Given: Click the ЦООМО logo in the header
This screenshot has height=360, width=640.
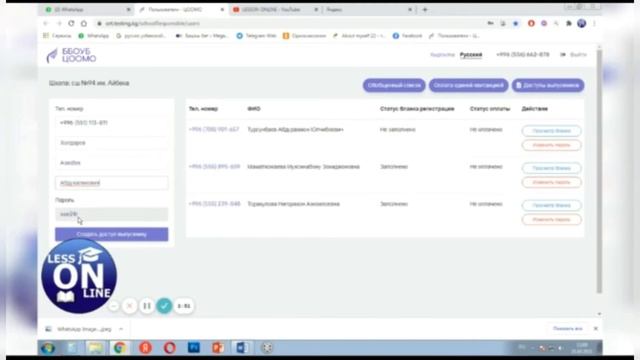Looking at the screenshot, I should 71,55.
